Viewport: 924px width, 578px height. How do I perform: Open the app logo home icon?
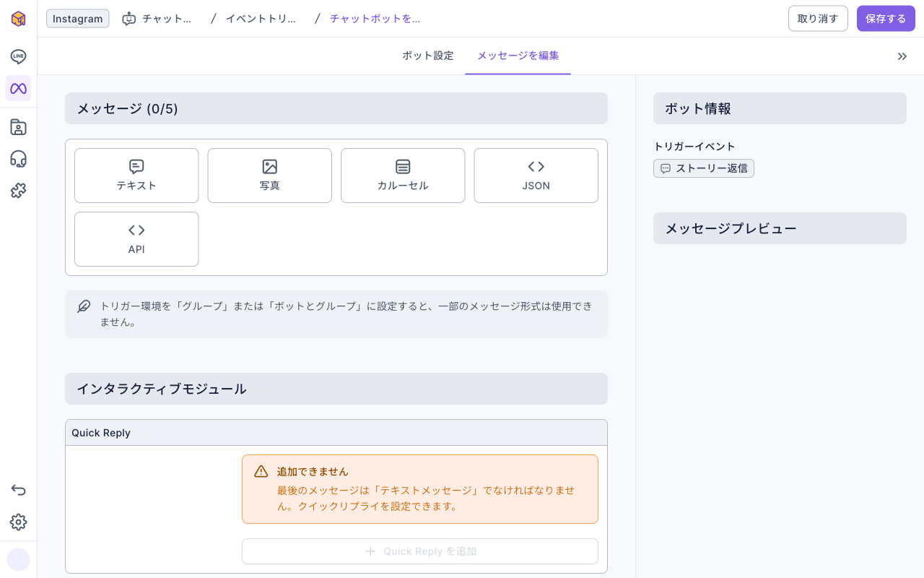click(18, 19)
